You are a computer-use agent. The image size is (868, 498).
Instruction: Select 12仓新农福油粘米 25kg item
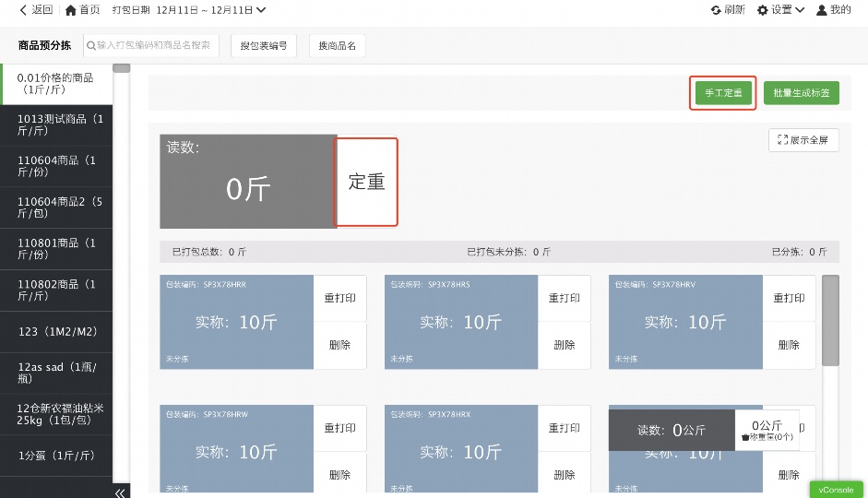click(x=56, y=414)
